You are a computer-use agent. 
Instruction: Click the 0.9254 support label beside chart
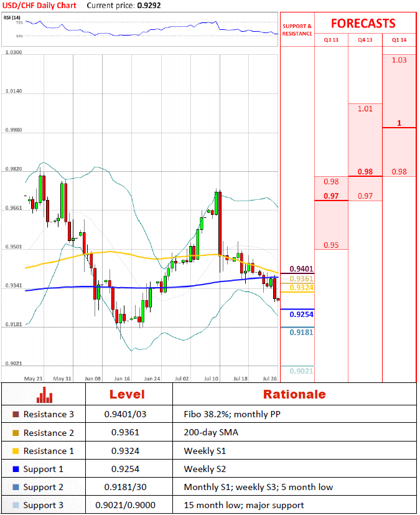click(301, 314)
